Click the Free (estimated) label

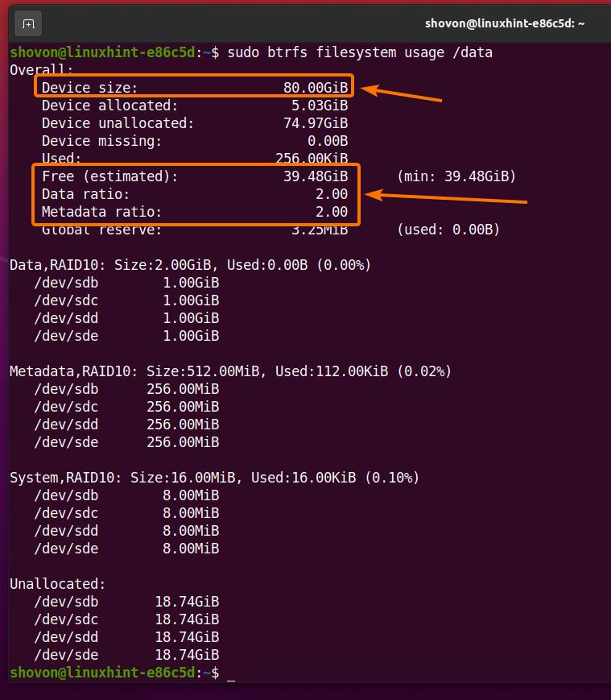tap(109, 176)
